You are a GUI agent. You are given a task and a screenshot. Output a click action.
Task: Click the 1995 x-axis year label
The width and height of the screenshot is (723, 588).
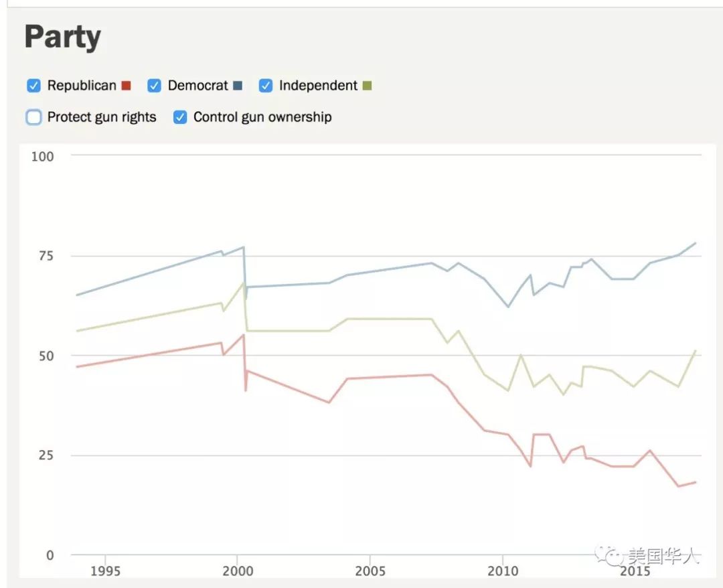105,571
